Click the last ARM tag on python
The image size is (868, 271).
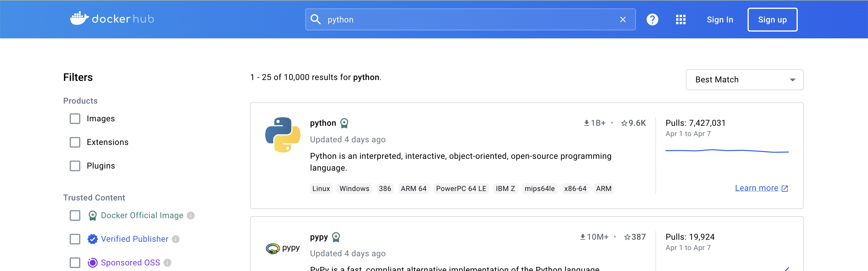pos(603,189)
